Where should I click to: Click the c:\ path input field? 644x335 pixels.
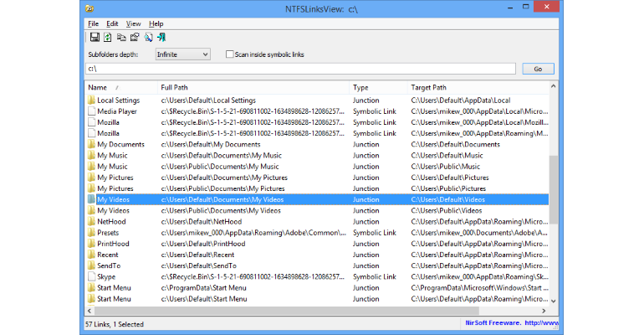pos(300,69)
